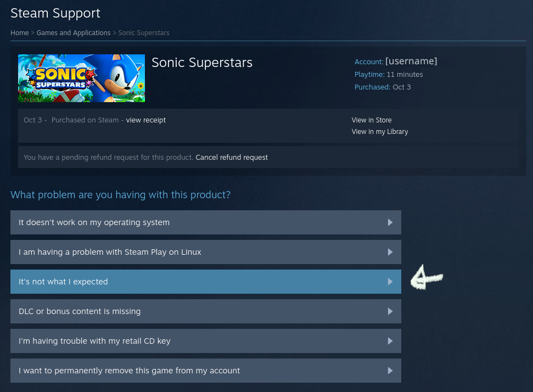Open the Home breadcrumb link

19,33
